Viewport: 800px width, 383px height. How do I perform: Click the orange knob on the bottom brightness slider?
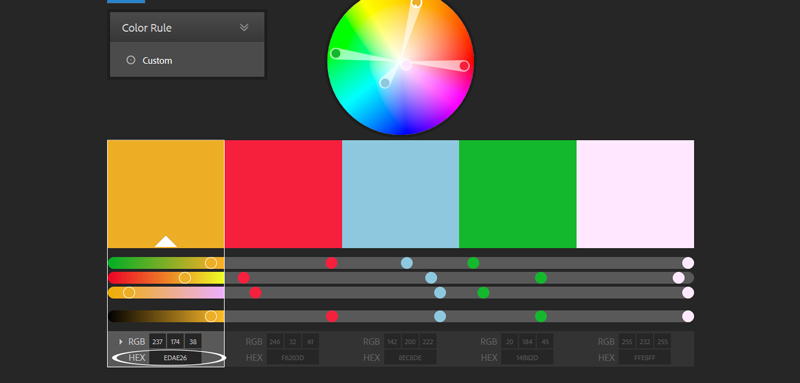coord(211,316)
